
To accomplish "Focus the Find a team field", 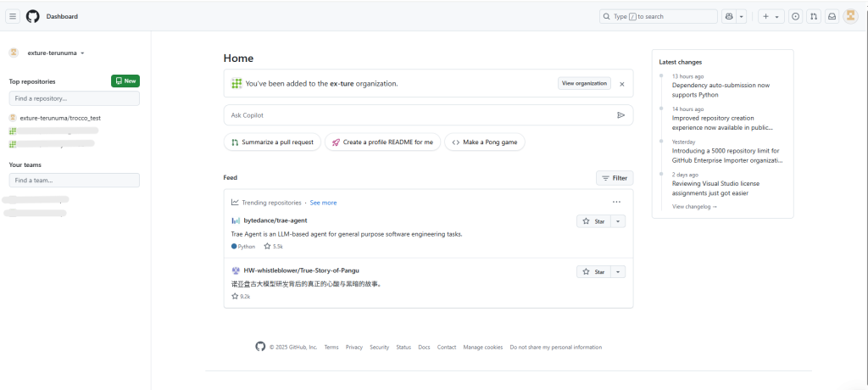I will coord(75,180).
